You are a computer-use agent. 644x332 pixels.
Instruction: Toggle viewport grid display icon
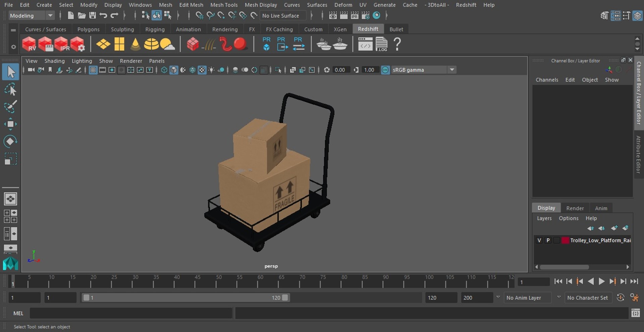[x=93, y=70]
